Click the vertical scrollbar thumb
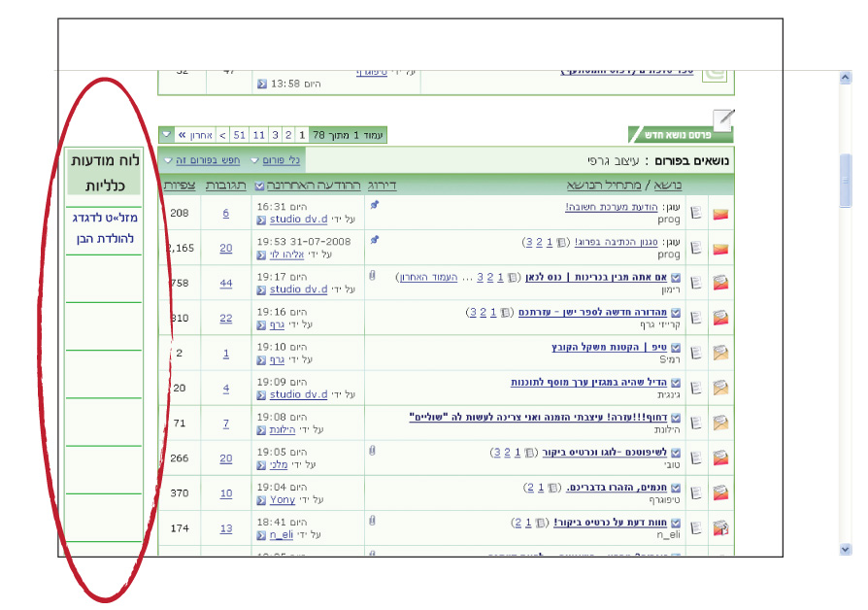Screen dimensions: 868x610 (846, 181)
